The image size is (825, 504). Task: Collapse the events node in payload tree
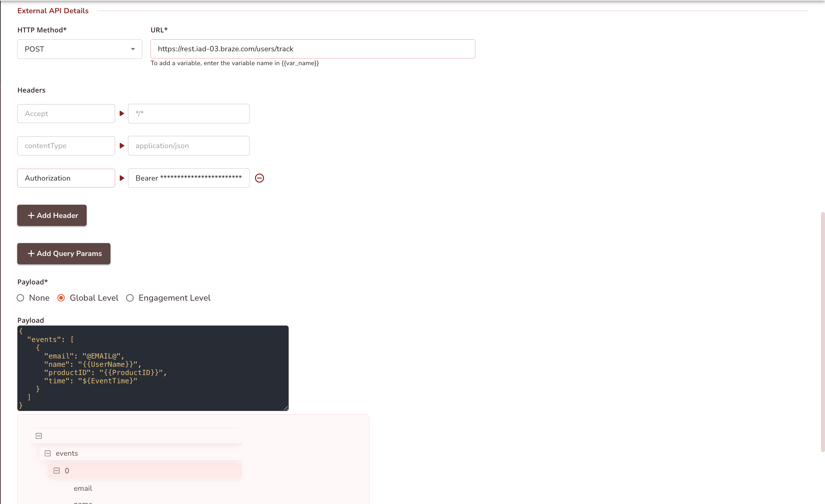tap(47, 453)
